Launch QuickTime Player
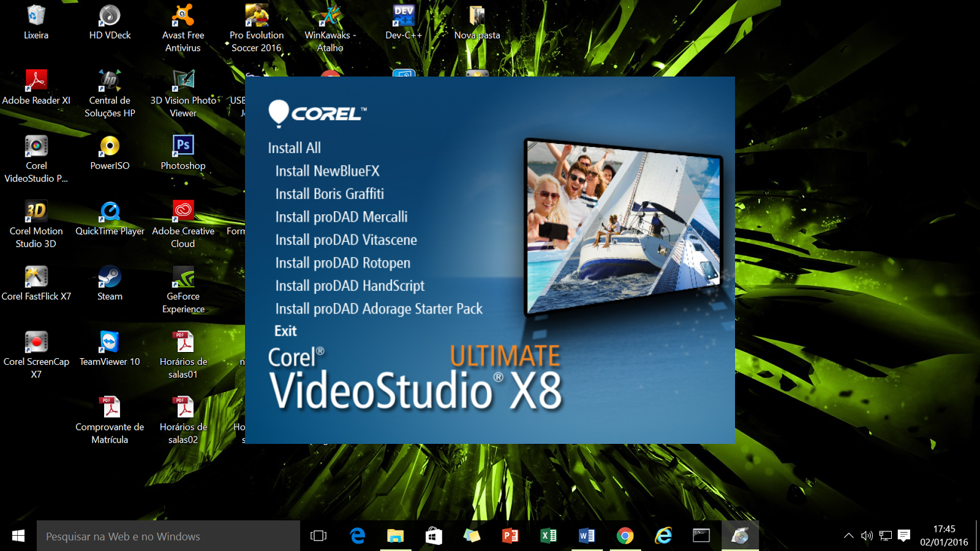 110,210
